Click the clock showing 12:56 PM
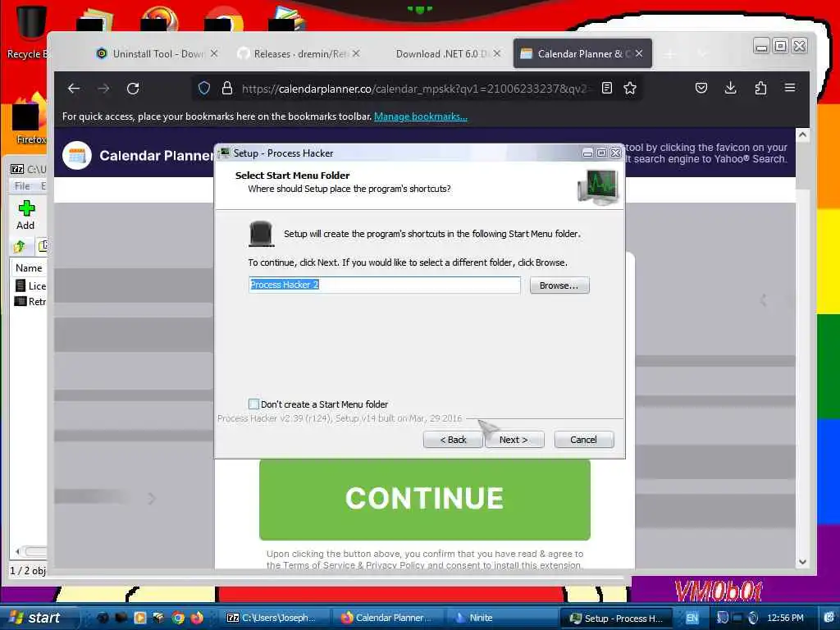 pos(785,618)
